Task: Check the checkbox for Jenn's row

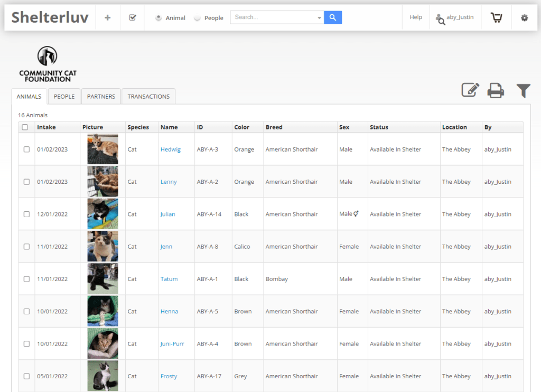Action: 26,247
